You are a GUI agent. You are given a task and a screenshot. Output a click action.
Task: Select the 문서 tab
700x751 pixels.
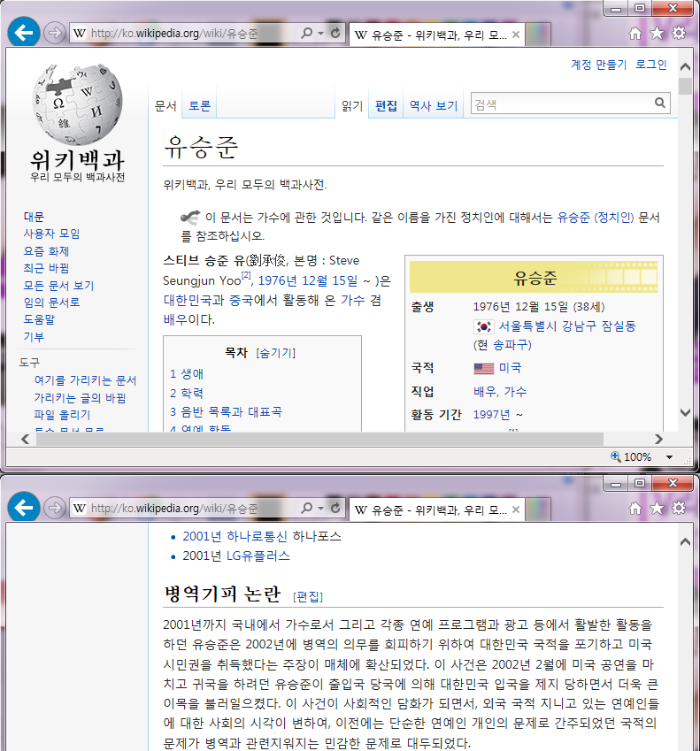[x=165, y=105]
